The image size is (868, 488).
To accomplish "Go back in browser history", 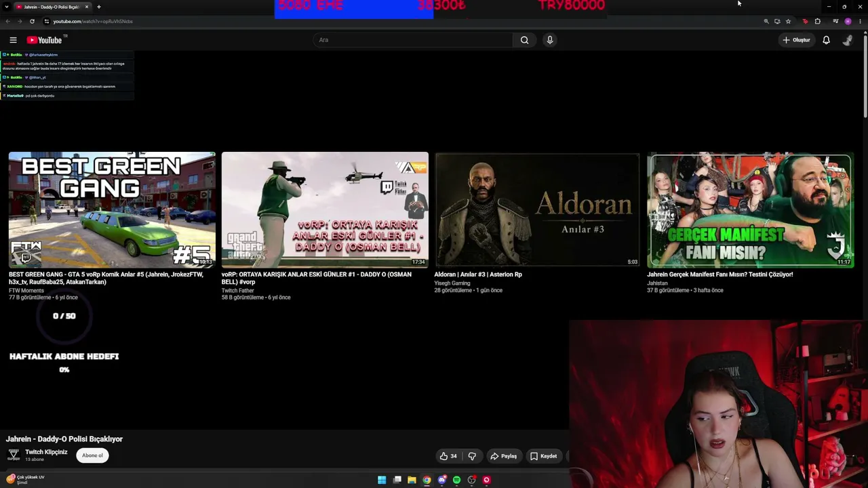I will click(7, 21).
